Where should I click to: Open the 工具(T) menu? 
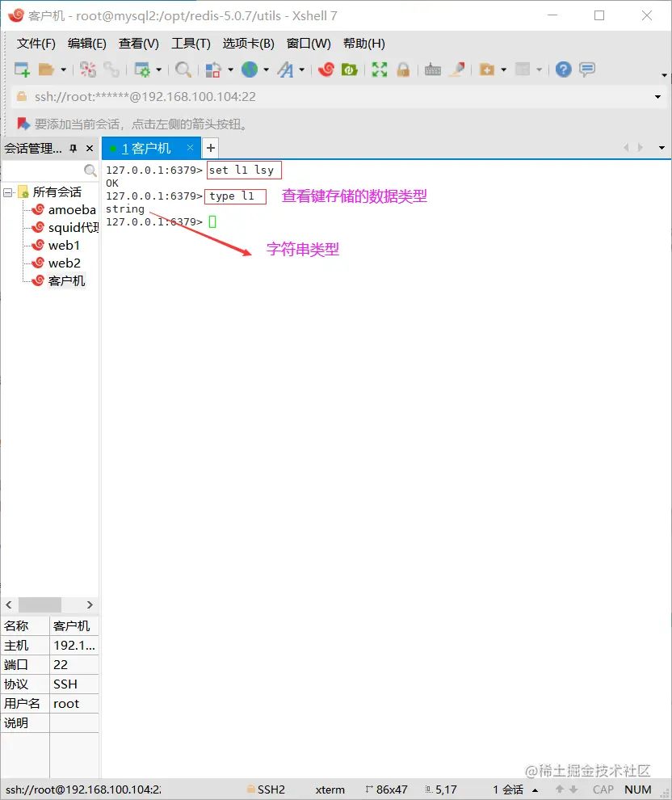pyautogui.click(x=191, y=44)
